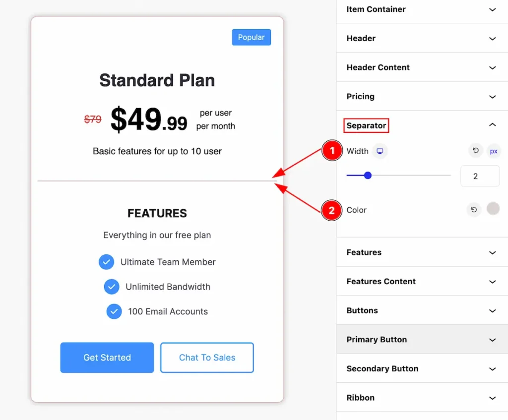Click the Get Started button

[x=107, y=358]
